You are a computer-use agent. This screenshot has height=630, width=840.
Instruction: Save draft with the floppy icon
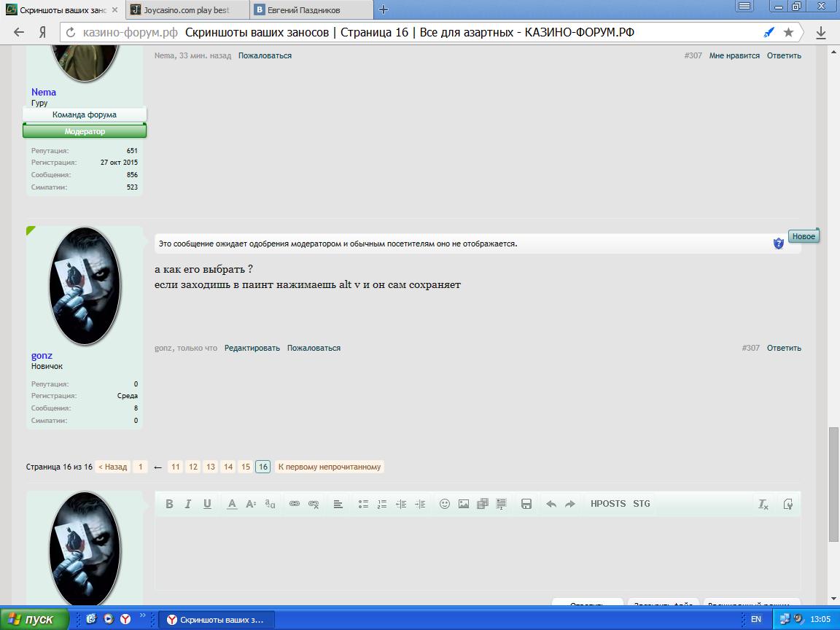coord(526,504)
